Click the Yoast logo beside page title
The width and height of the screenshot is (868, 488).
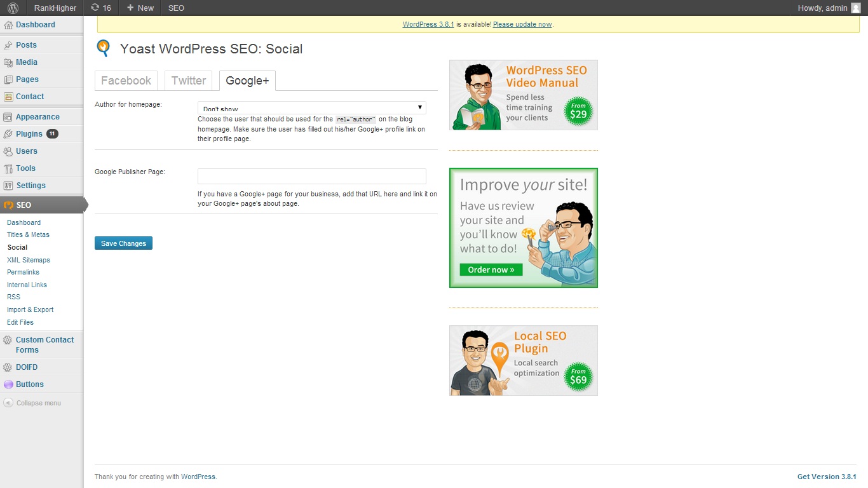point(103,49)
